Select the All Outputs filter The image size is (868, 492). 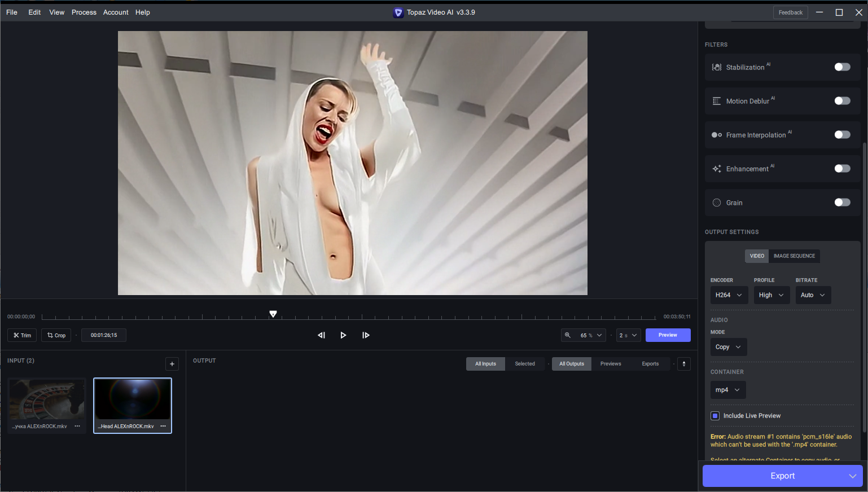pyautogui.click(x=572, y=364)
